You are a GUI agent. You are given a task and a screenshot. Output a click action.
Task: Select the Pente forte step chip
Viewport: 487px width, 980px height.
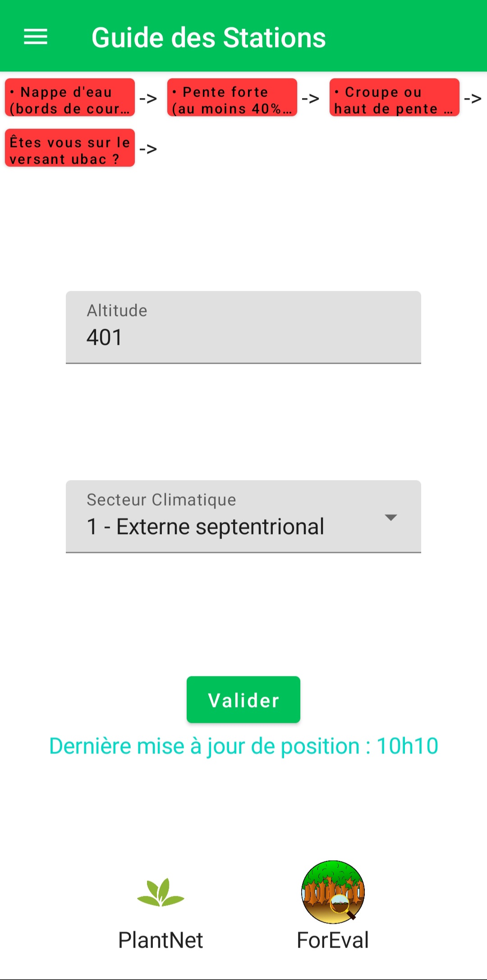pos(232,98)
